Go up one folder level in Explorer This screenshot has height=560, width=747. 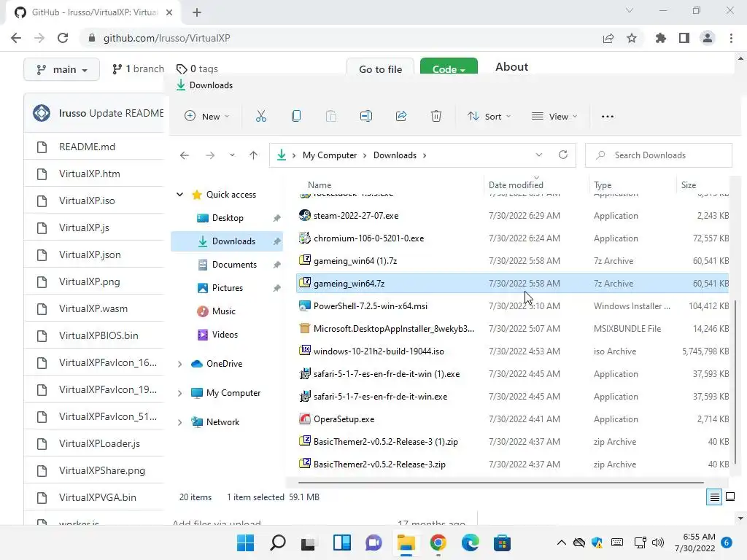tap(253, 155)
